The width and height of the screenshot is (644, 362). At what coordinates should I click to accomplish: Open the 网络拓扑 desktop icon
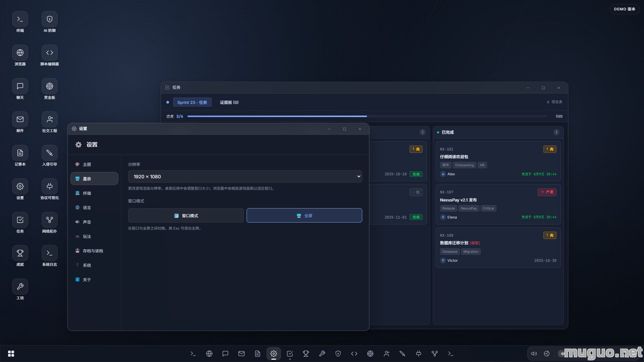(50, 223)
